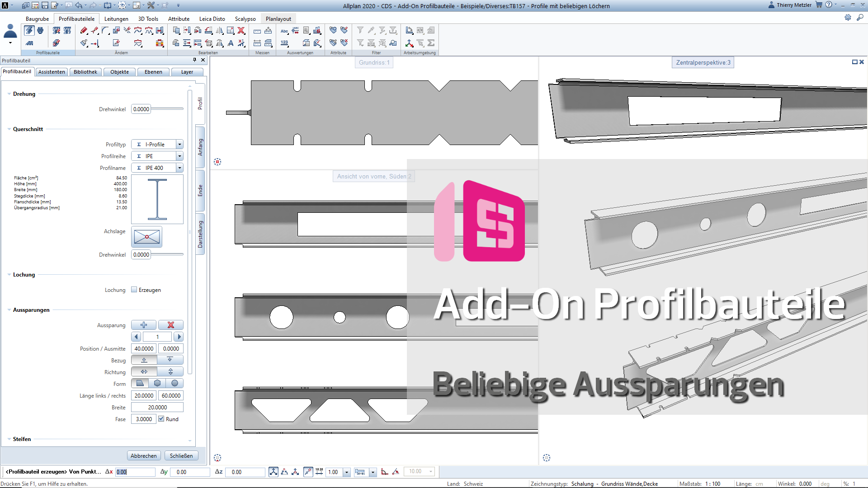The width and height of the screenshot is (868, 488).
Task: Click the Abbrechen button
Action: coord(144,455)
